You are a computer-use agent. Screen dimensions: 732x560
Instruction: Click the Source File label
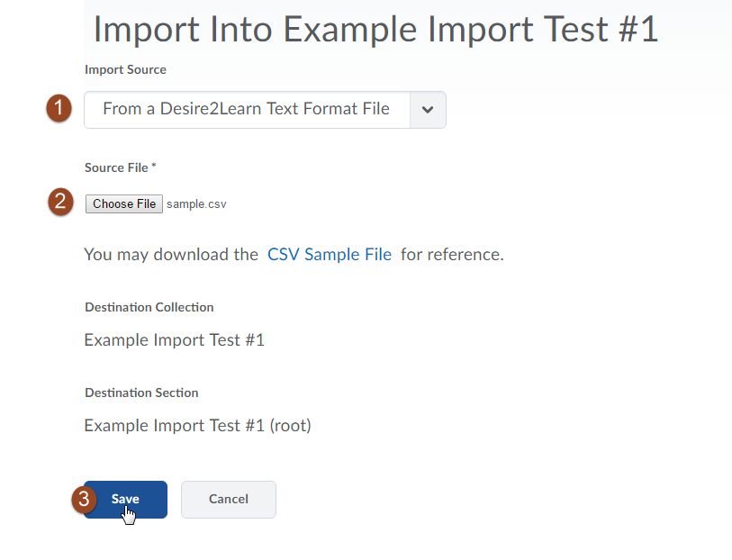coord(121,167)
